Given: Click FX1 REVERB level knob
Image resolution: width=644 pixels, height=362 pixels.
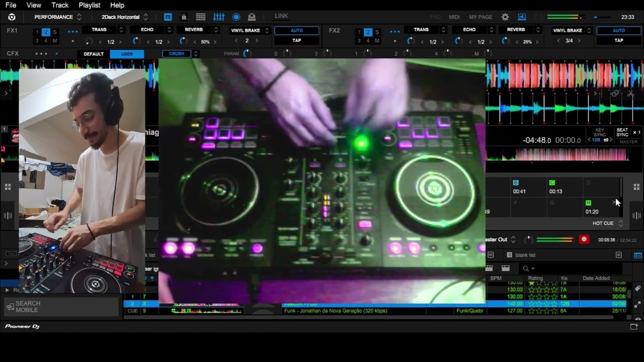Looking at the screenshot, I should pos(183,41).
